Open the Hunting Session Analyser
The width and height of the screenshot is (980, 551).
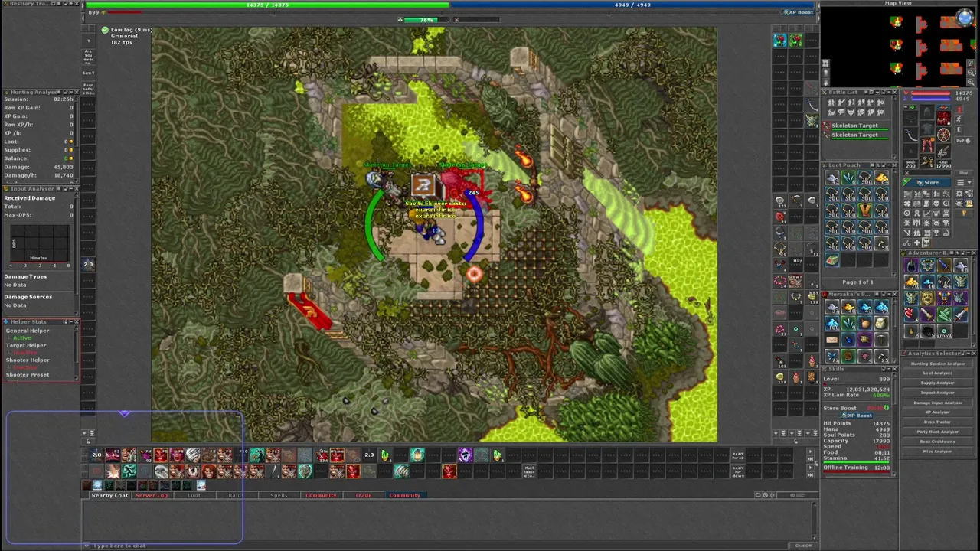click(x=937, y=364)
